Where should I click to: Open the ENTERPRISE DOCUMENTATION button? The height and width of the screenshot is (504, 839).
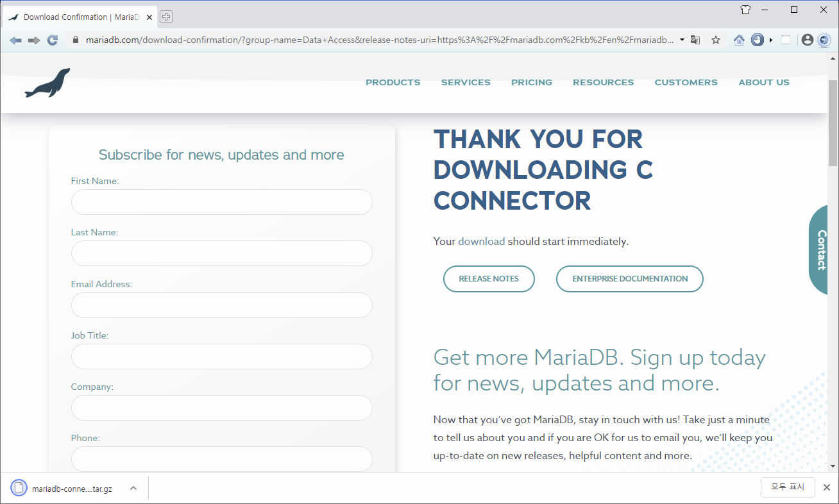630,279
